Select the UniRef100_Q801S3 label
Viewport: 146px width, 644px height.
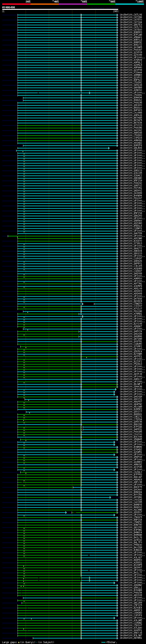(131, 254)
